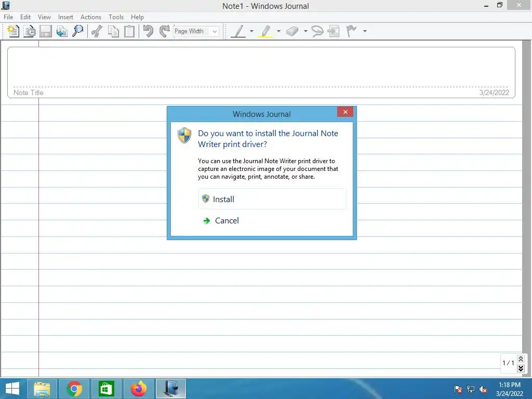532x399 pixels.
Task: Click the Find magnifier icon
Action: [x=78, y=31]
